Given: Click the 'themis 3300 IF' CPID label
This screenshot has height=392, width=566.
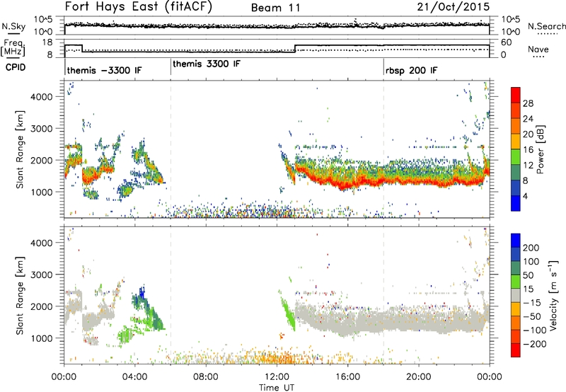Looking at the screenshot, I should click(x=206, y=64).
